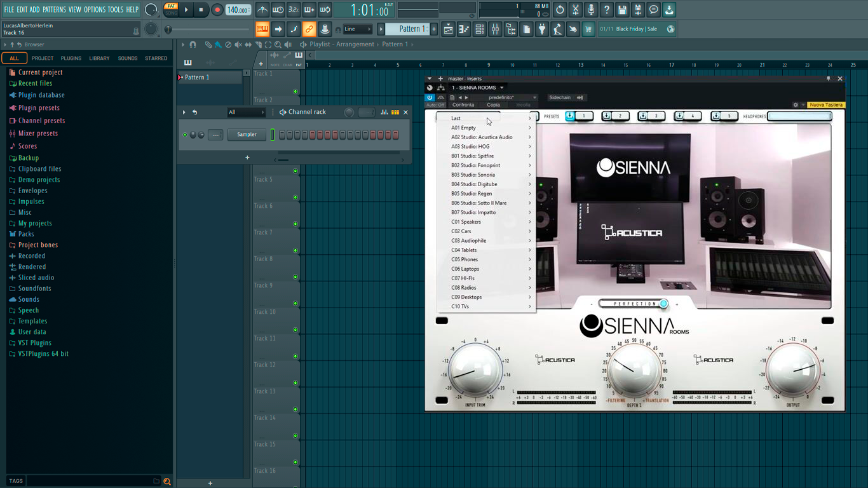Expand the C01 Speakers submenu
Screen dimensions: 868x488
click(x=486, y=222)
